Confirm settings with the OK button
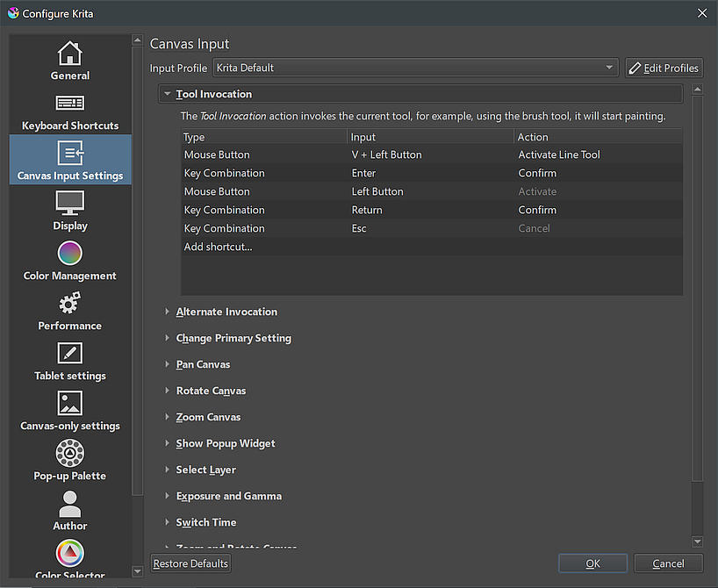This screenshot has height=588, width=718. (592, 563)
